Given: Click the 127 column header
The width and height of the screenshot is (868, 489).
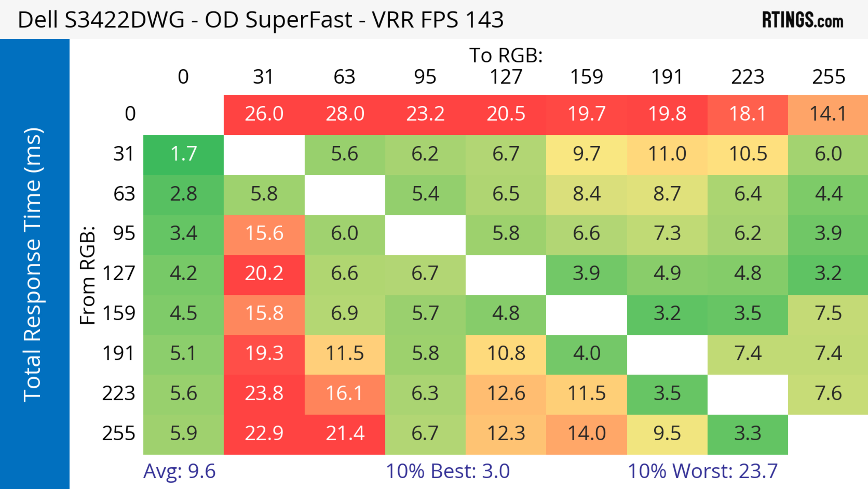Looking at the screenshot, I should (x=506, y=77).
